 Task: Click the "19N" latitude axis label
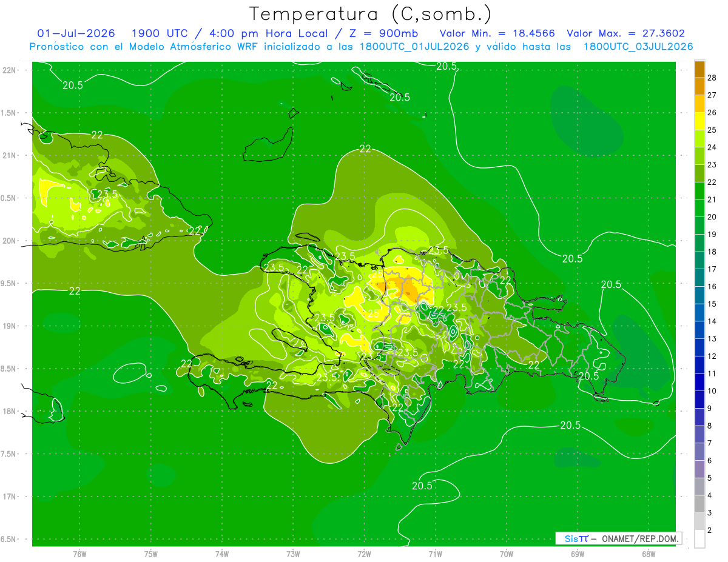click(9, 326)
